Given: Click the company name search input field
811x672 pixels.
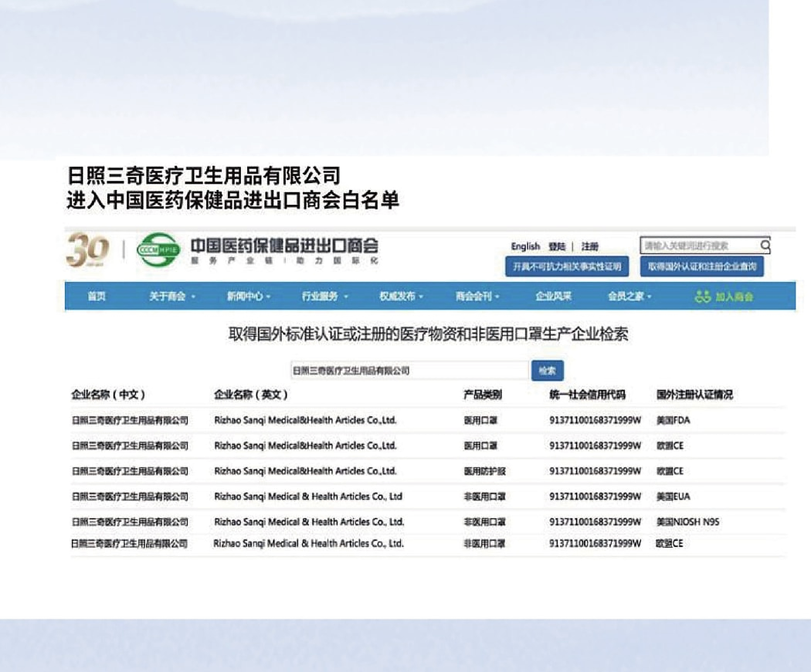Looking at the screenshot, I should pos(410,371).
